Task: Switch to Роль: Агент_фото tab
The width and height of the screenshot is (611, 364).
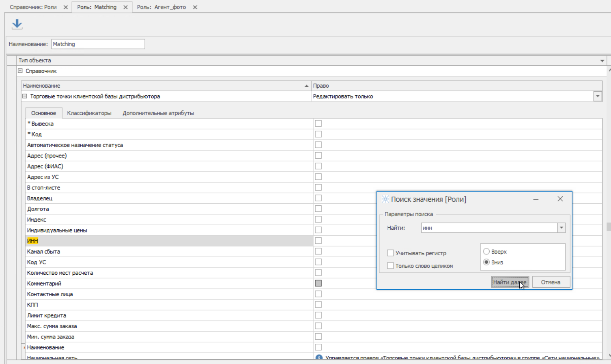Action: tap(161, 7)
